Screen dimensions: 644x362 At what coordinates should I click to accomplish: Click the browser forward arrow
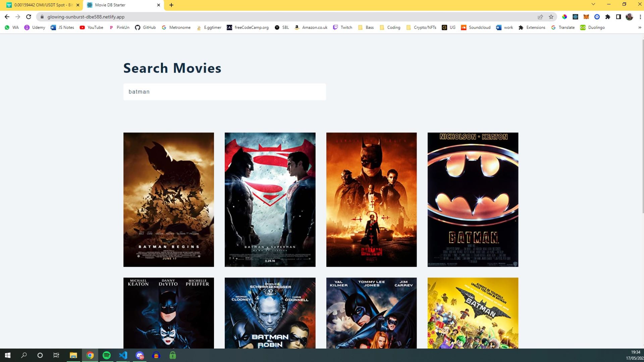(x=18, y=17)
